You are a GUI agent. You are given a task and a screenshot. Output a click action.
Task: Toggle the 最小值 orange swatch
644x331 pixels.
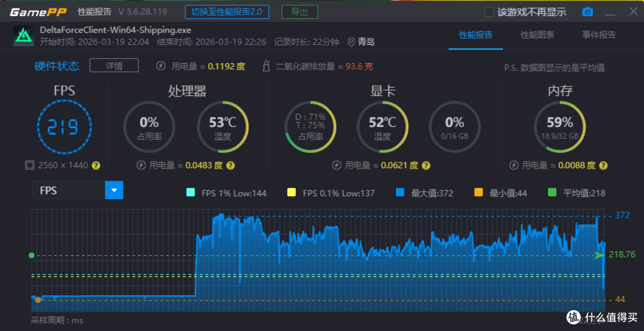pos(478,193)
